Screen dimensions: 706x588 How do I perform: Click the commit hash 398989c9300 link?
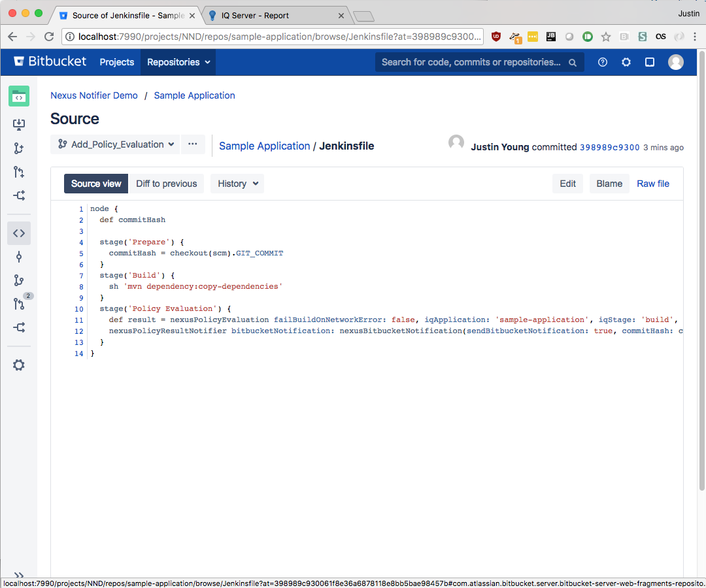pyautogui.click(x=609, y=148)
